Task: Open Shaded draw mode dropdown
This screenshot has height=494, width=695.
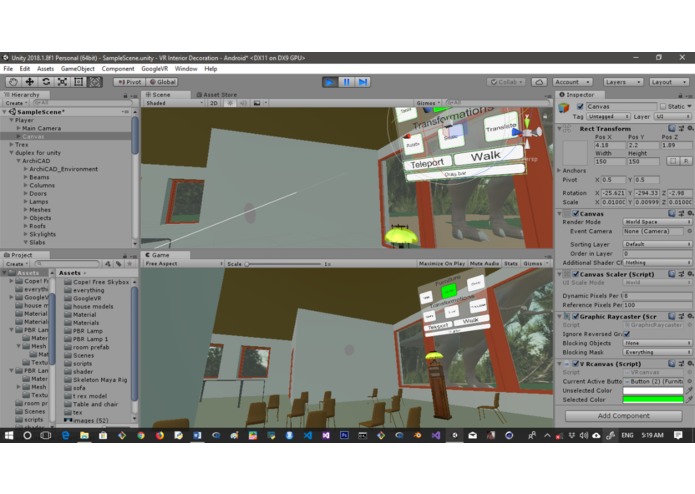Action: [174, 103]
